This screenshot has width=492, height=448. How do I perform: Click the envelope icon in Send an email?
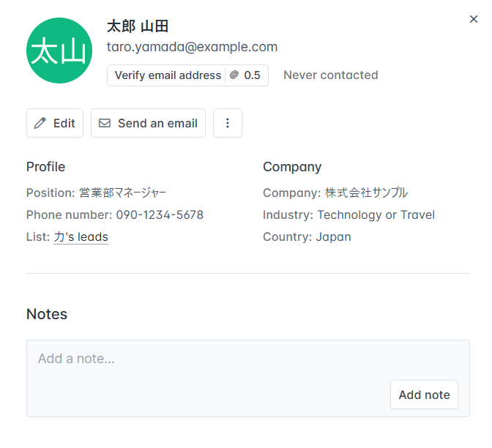[x=105, y=123]
